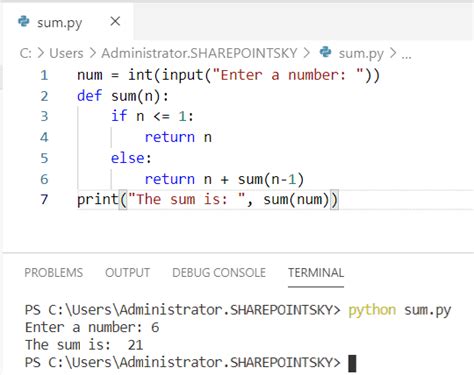The image size is (474, 375).
Task: Open the C: drive breadcrumb
Action: click(26, 53)
